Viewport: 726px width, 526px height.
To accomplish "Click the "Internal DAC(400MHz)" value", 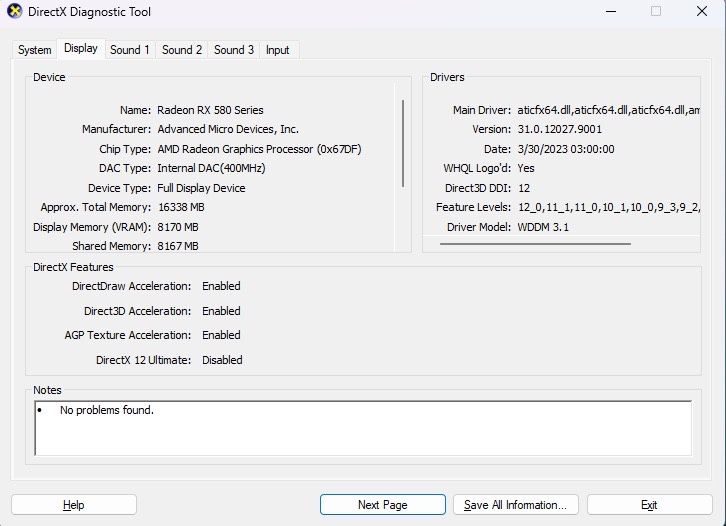I will coord(211,168).
